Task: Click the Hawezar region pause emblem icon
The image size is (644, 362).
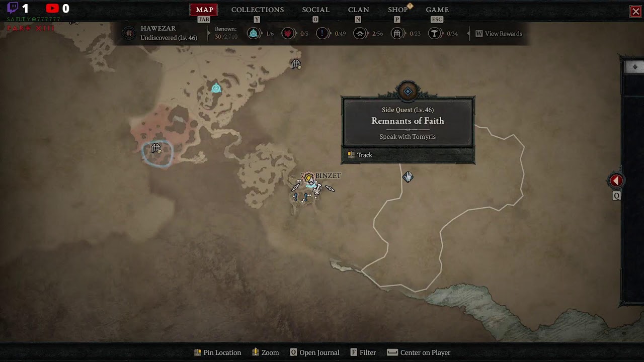Action: tap(129, 34)
